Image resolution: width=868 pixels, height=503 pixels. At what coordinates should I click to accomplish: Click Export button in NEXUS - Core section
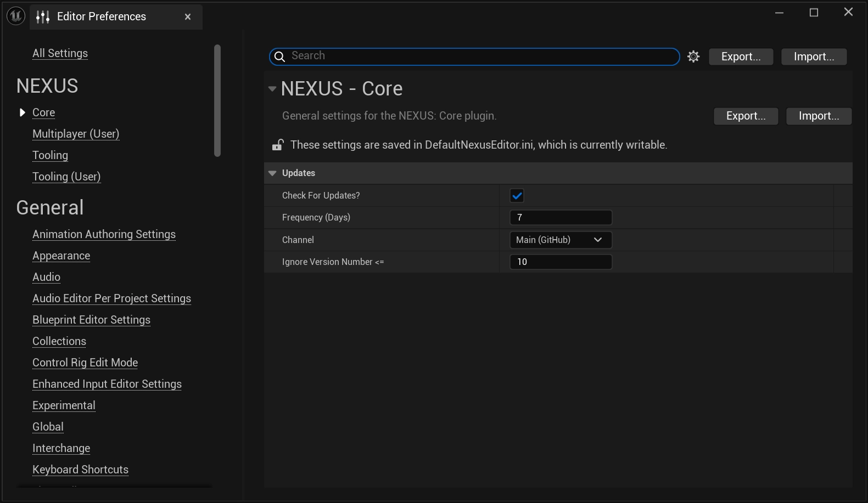pyautogui.click(x=746, y=116)
